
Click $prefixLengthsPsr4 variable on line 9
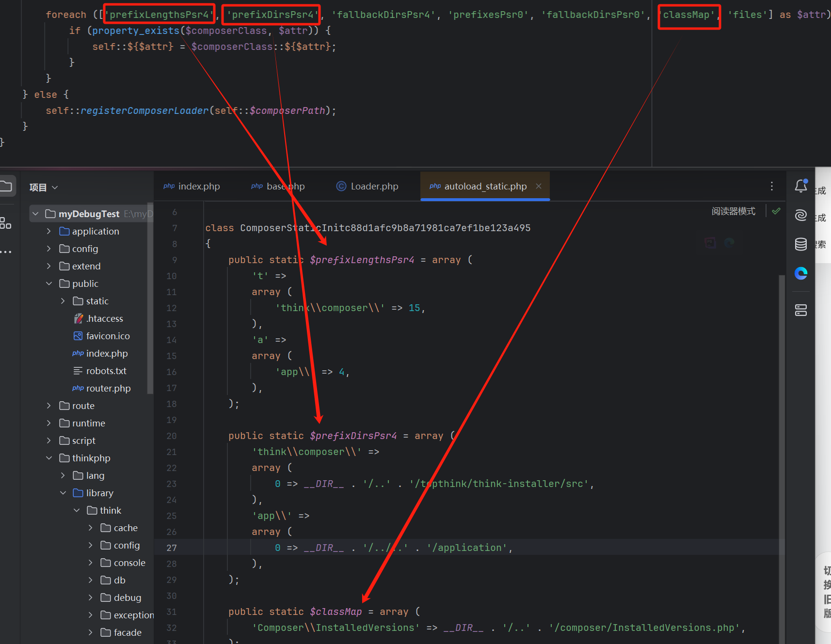coord(362,260)
